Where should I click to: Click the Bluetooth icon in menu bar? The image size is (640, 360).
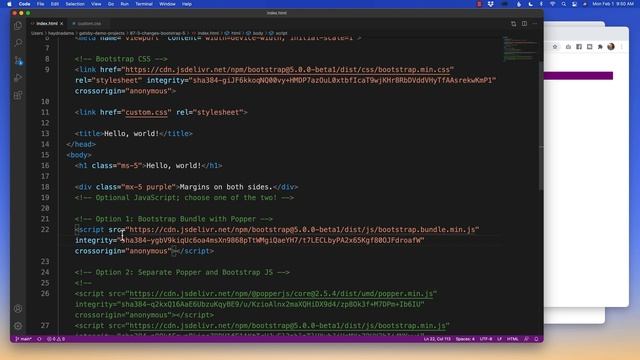coord(541,4)
